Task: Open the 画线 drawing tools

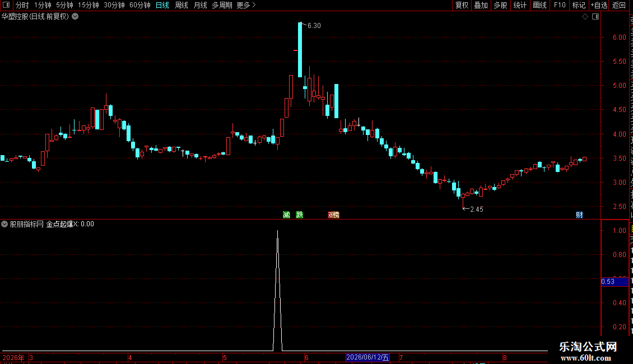Action: [x=540, y=5]
